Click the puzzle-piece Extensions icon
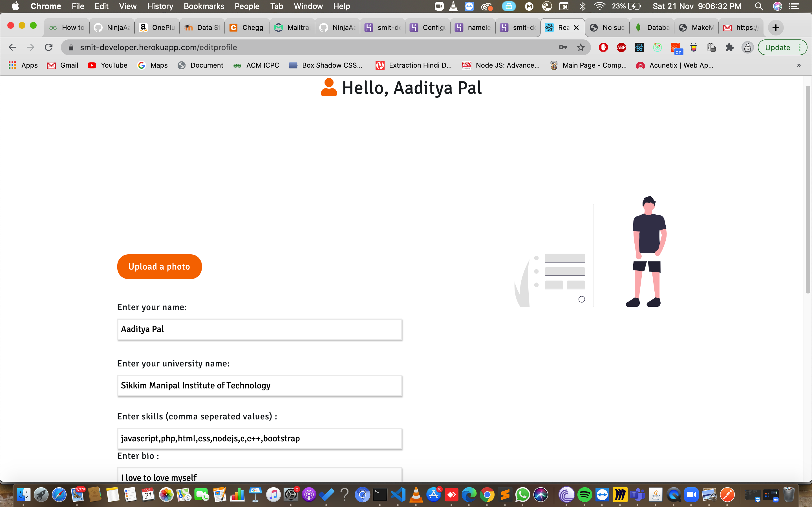Image resolution: width=812 pixels, height=507 pixels. pyautogui.click(x=729, y=47)
